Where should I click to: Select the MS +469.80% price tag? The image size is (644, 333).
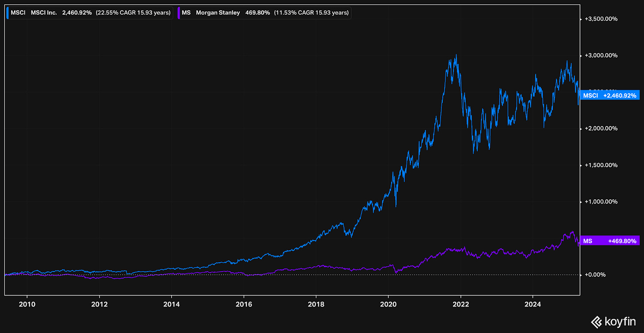tap(609, 241)
